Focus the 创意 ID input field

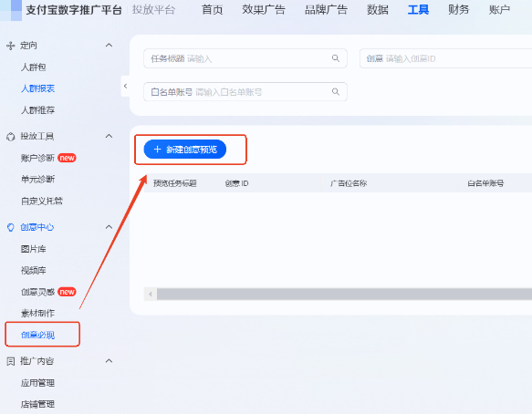(446, 58)
